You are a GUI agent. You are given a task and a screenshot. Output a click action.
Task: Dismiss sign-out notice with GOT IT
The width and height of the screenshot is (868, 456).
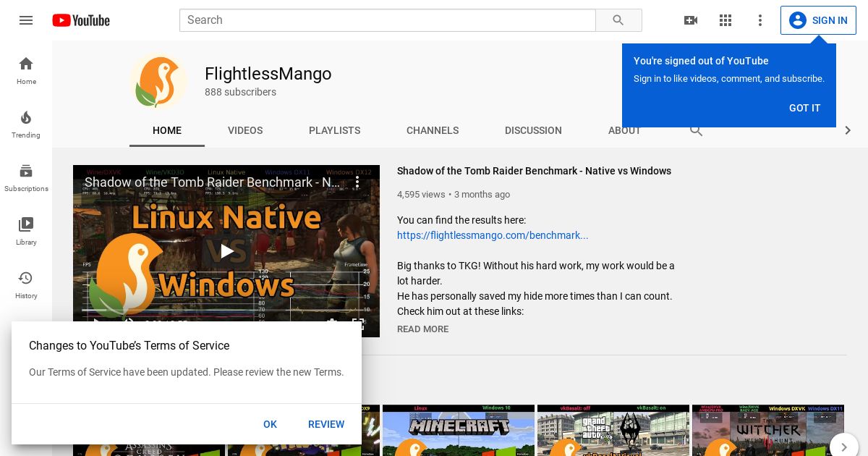point(804,108)
